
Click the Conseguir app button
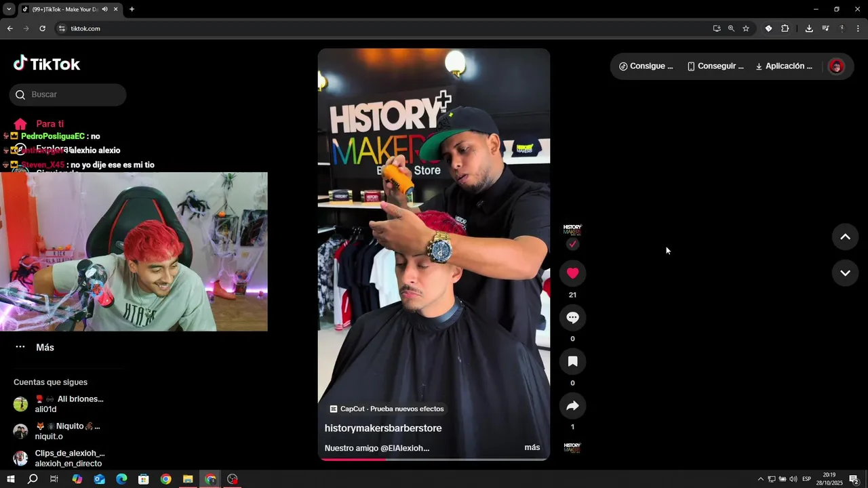click(x=715, y=66)
